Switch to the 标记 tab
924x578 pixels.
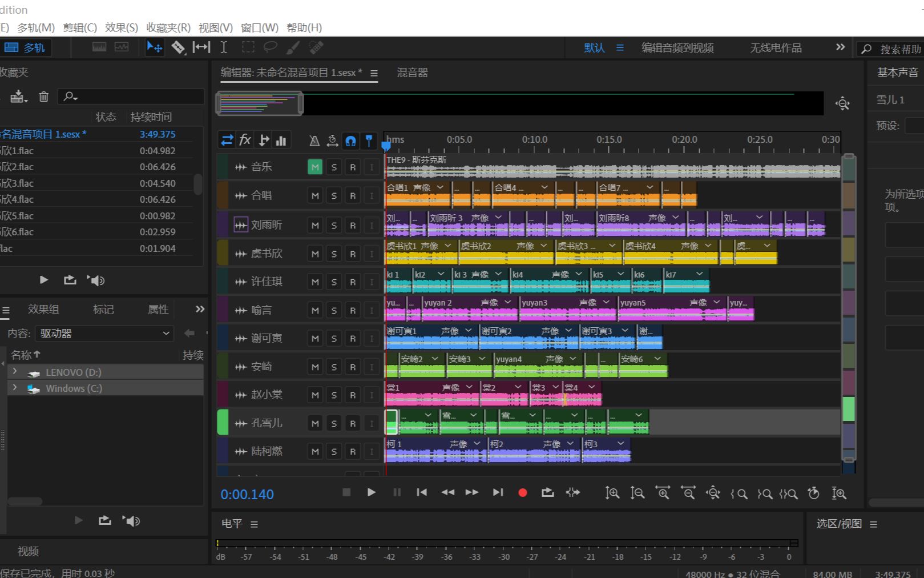coord(103,309)
